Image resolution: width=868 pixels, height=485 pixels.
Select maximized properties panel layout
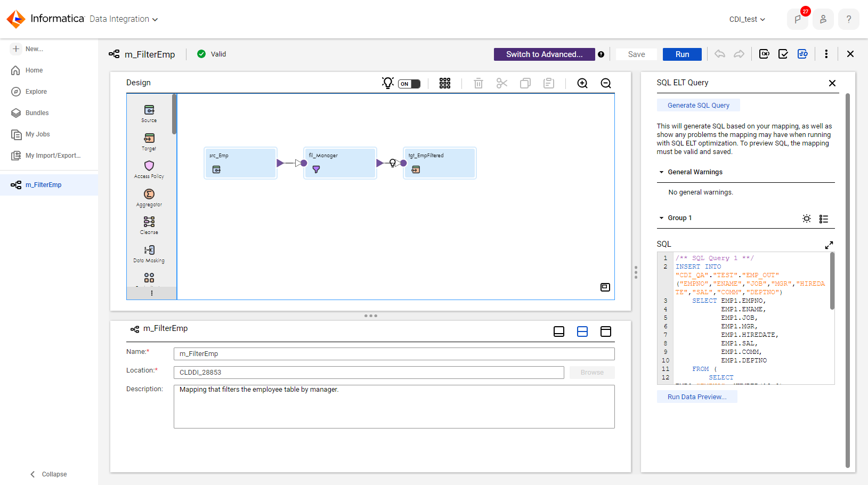pyautogui.click(x=606, y=332)
